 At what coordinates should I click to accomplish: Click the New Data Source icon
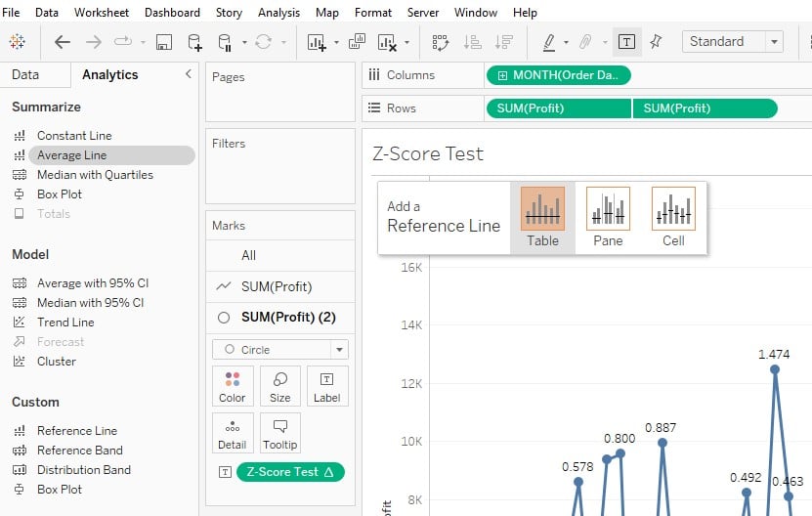194,42
